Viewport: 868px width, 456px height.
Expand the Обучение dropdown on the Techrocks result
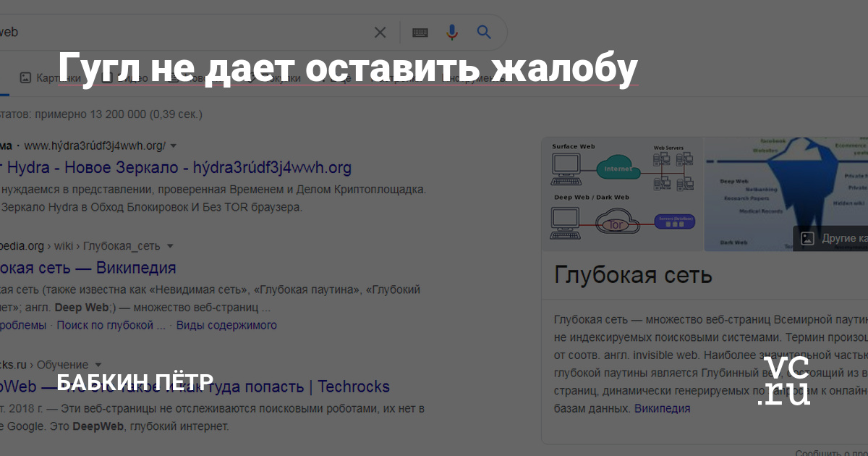coord(101,364)
